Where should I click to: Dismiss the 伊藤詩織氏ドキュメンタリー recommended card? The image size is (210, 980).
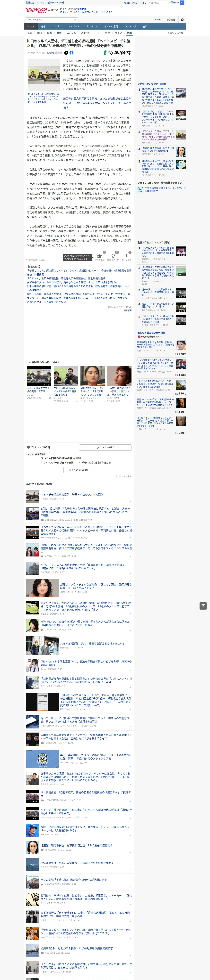pos(103,401)
